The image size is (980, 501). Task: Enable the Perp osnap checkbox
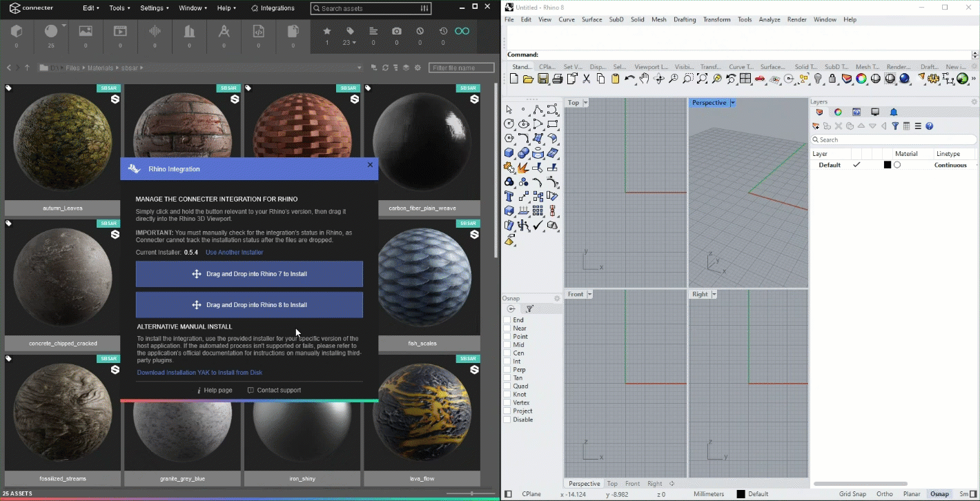click(507, 370)
